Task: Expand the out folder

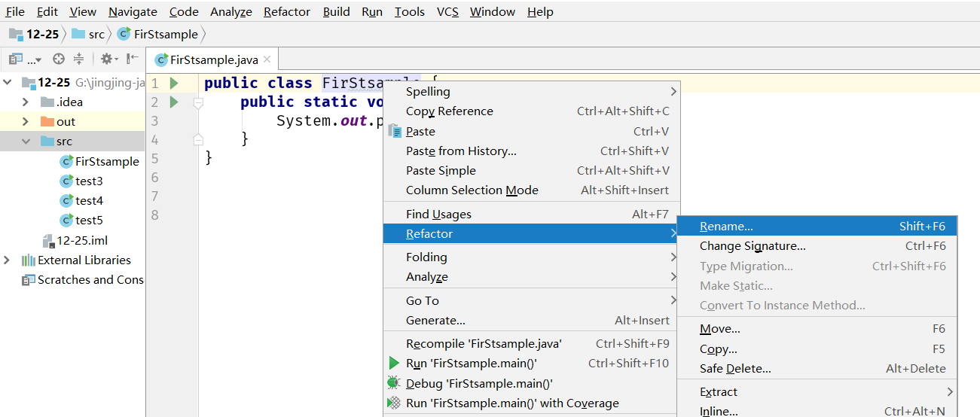Action: 26,122
